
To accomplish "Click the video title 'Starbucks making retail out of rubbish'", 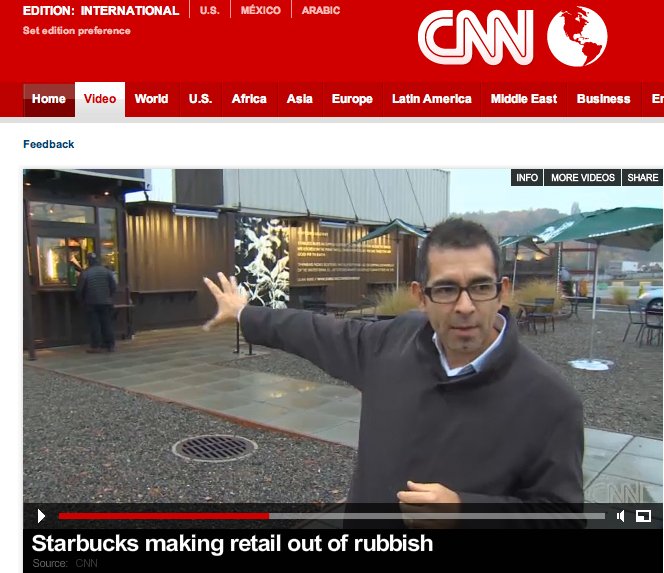I will [x=232, y=543].
